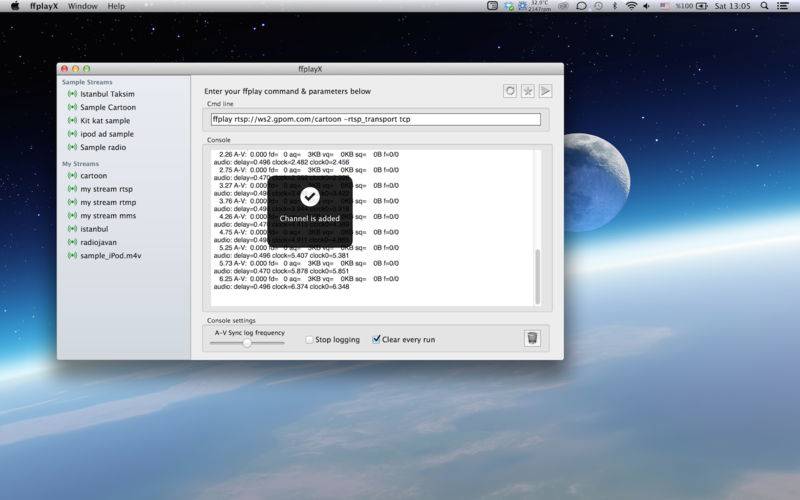Click the star button to add channel
The image size is (800, 500).
tap(528, 91)
